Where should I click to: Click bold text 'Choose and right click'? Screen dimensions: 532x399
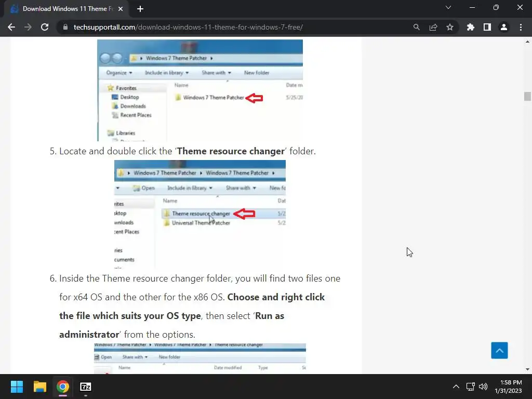pos(276,297)
